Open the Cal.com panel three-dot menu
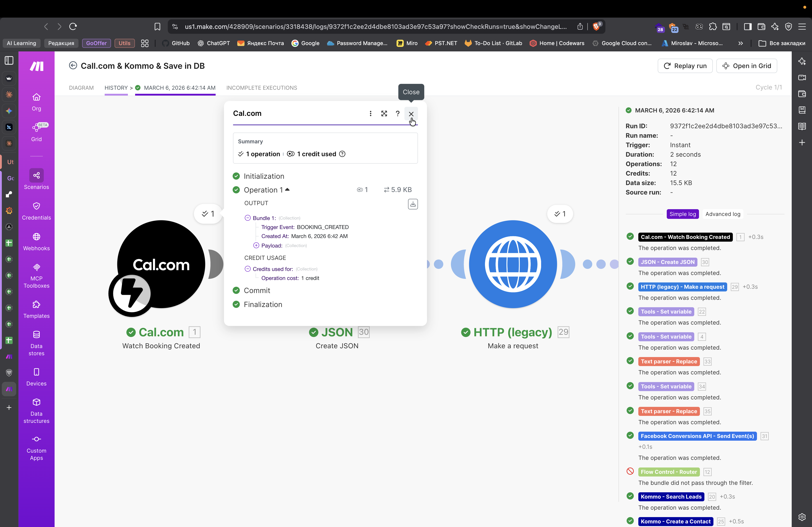The width and height of the screenshot is (812, 527). (371, 114)
